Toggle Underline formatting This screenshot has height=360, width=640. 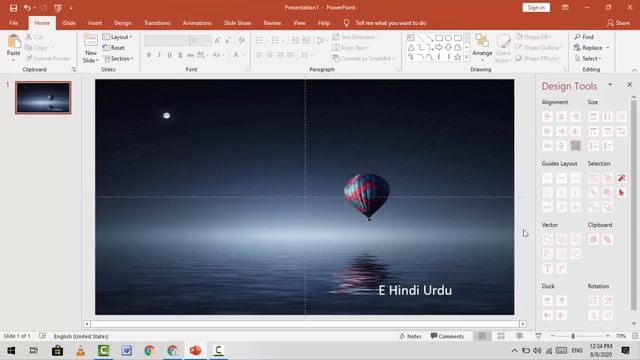169,55
